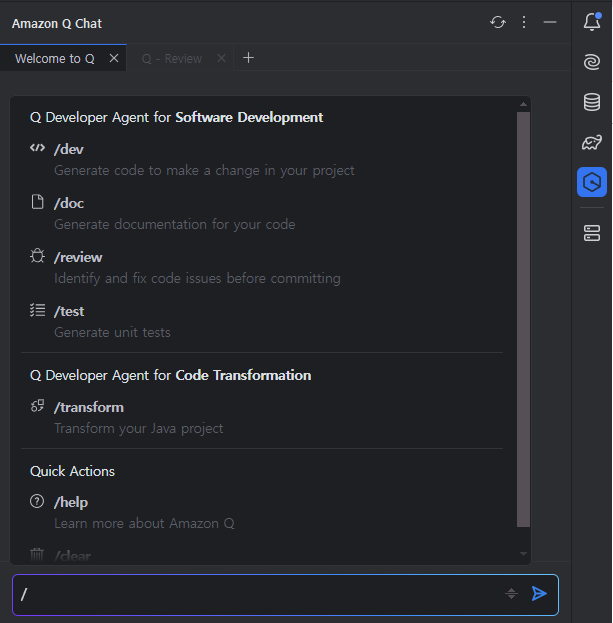Open the server-style tool window icon
The width and height of the screenshot is (613, 623).
[x=592, y=233]
